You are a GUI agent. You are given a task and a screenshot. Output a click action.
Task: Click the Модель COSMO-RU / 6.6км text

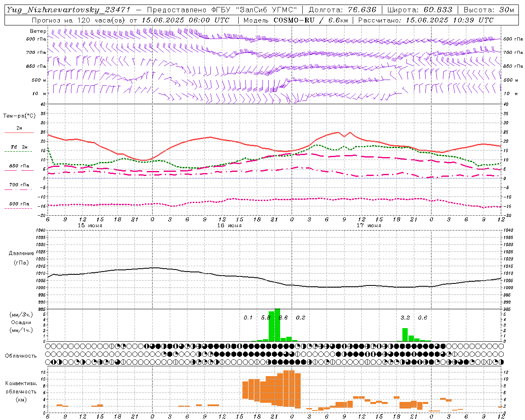coord(295,20)
